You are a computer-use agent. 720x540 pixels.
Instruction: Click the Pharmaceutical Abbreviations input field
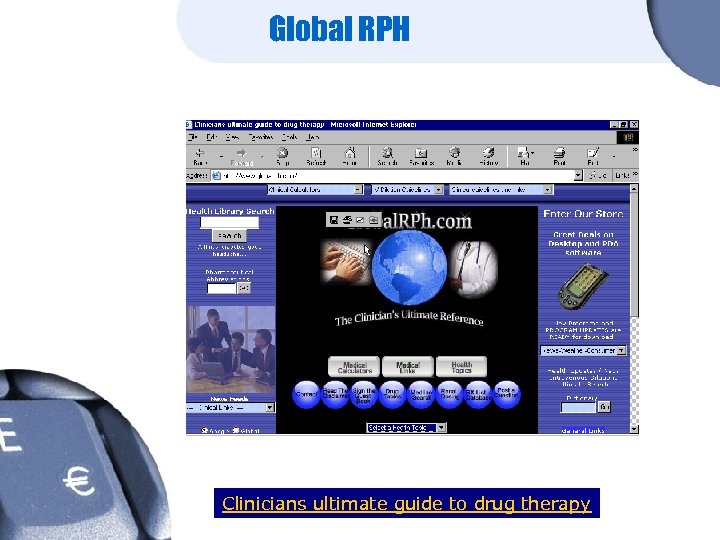(x=221, y=288)
